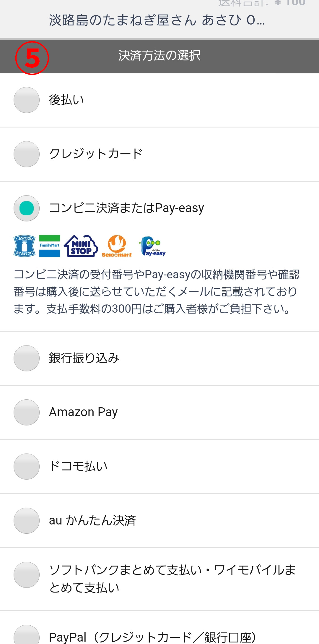Select the 後払い radio button

point(27,100)
